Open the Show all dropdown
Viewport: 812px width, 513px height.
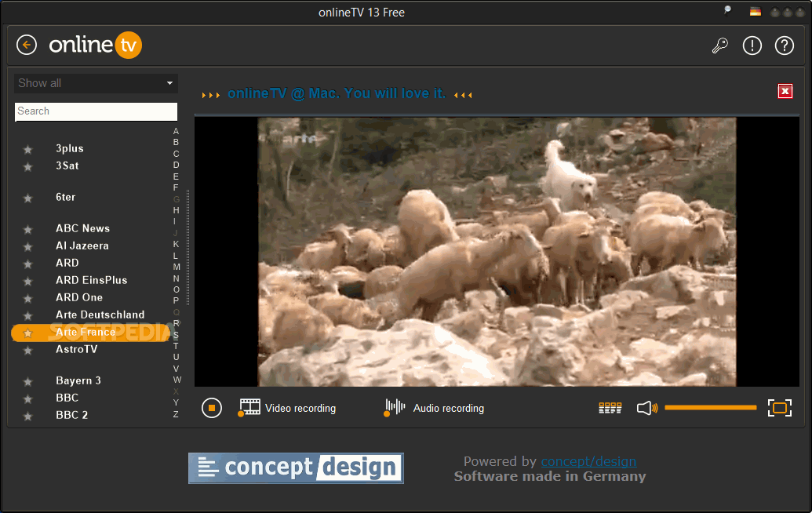tap(96, 83)
